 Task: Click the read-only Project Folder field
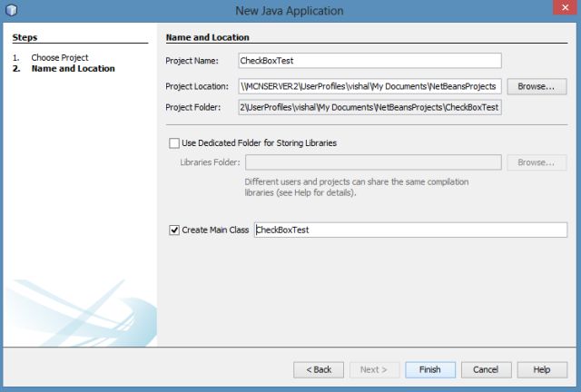click(x=369, y=107)
